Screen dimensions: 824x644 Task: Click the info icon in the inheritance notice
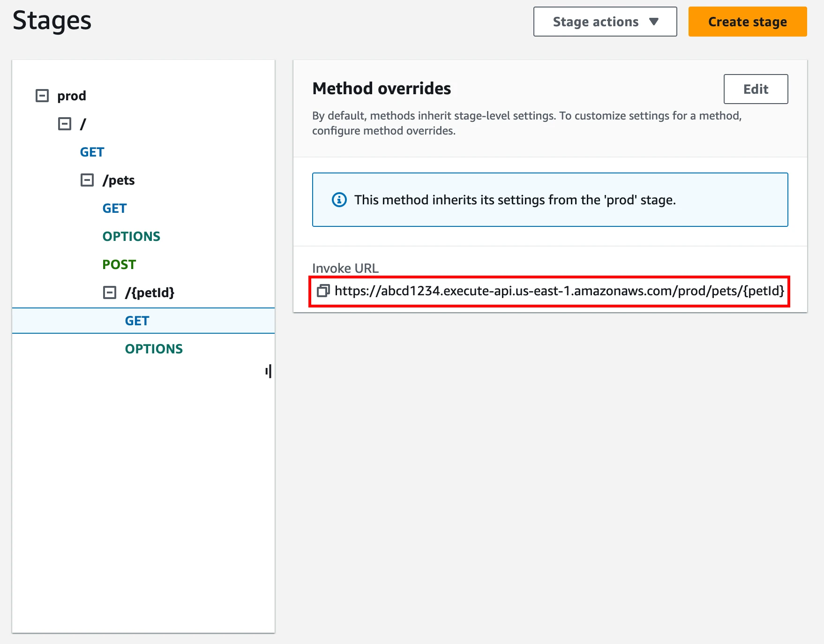point(339,200)
